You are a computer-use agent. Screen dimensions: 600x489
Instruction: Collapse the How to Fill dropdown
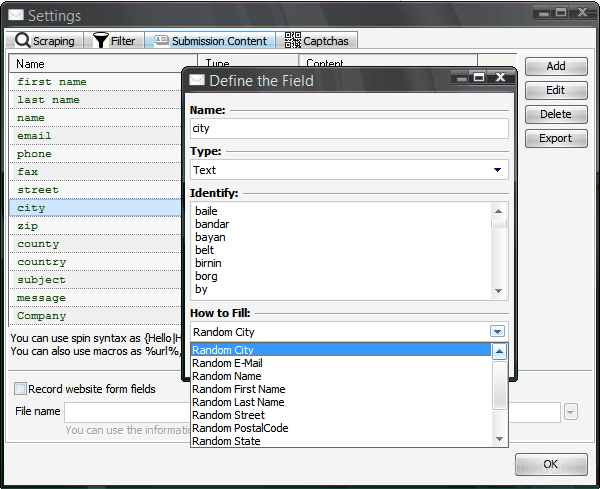tap(498, 332)
